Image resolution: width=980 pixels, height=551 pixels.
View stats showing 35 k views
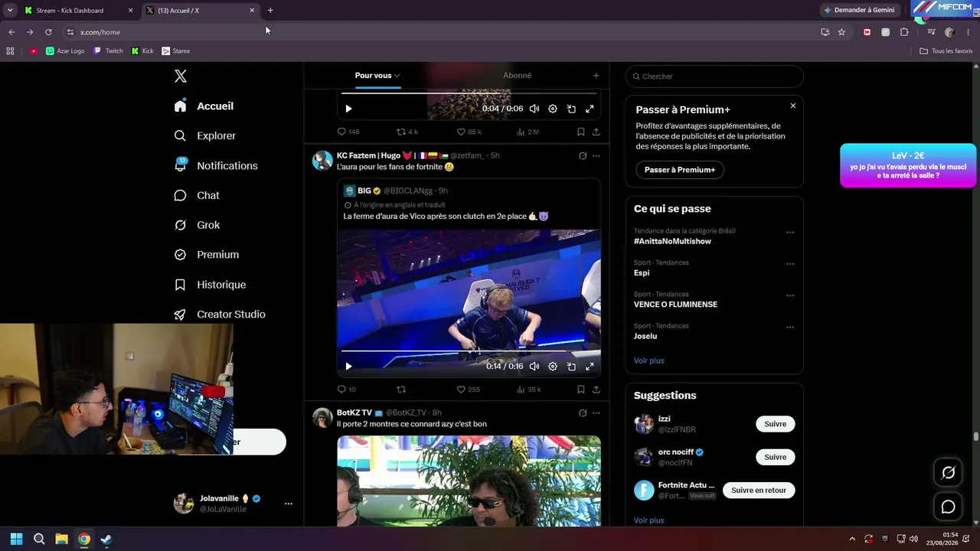click(529, 390)
